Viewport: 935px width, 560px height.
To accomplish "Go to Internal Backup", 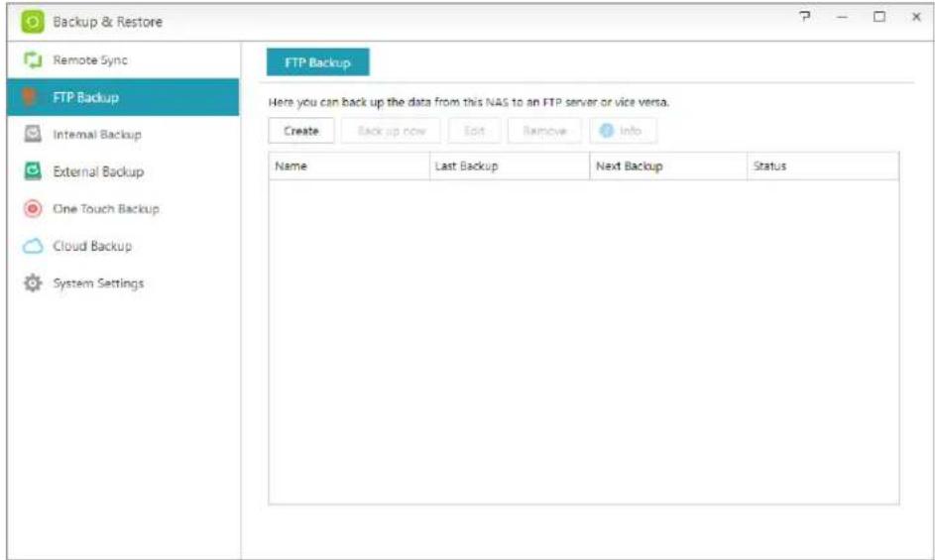I will point(123,134).
